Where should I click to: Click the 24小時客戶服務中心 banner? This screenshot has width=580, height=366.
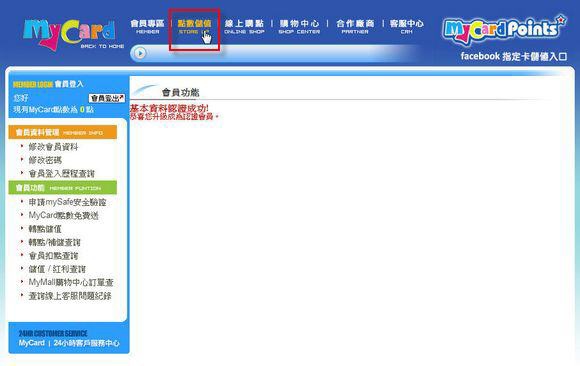tap(69, 339)
